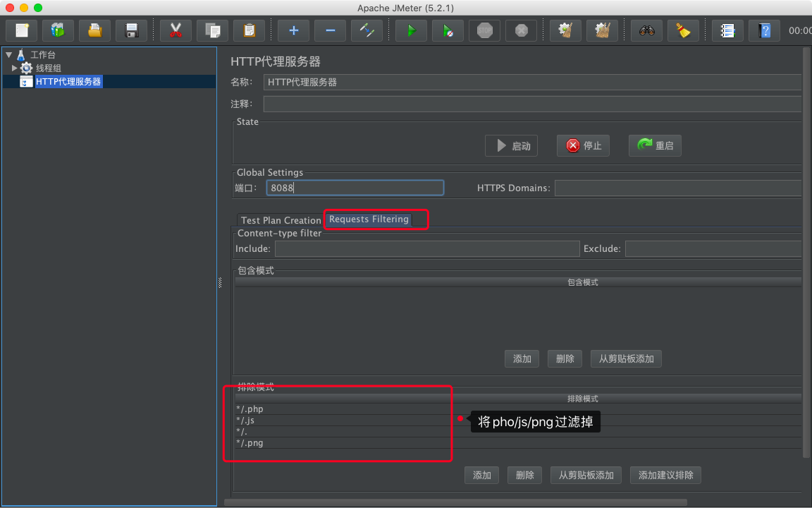Click the Shutdown threads icon

(522, 30)
